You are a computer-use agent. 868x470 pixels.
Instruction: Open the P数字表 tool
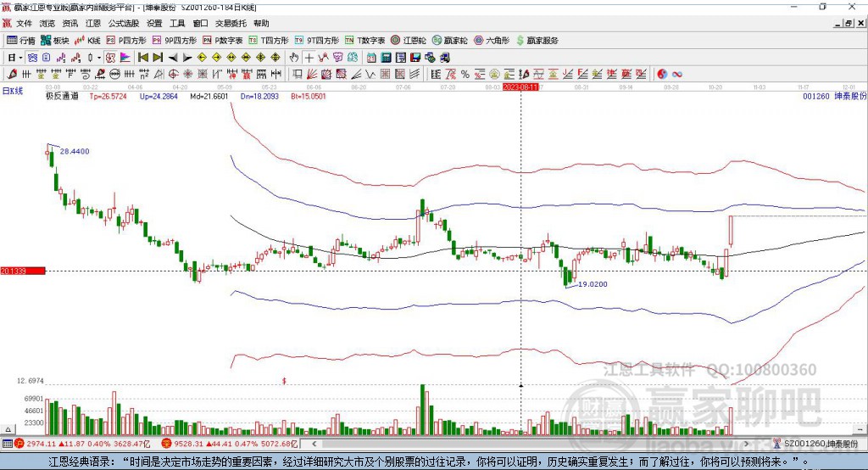pyautogui.click(x=223, y=41)
